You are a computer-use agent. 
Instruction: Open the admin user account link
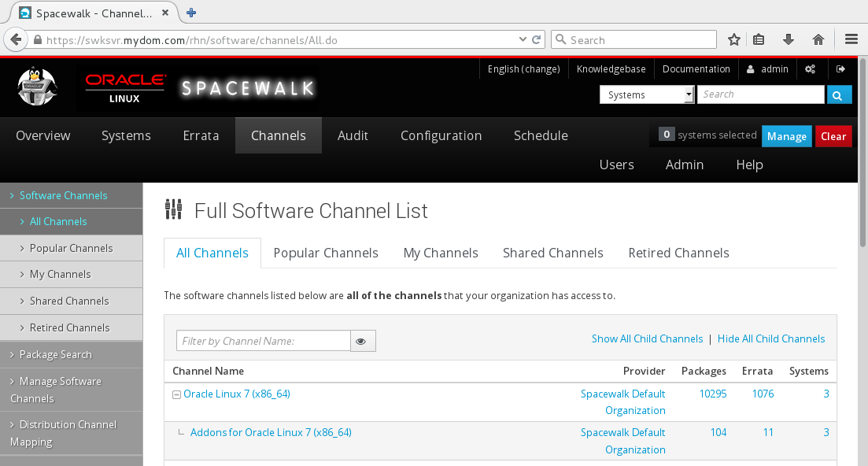[x=768, y=69]
